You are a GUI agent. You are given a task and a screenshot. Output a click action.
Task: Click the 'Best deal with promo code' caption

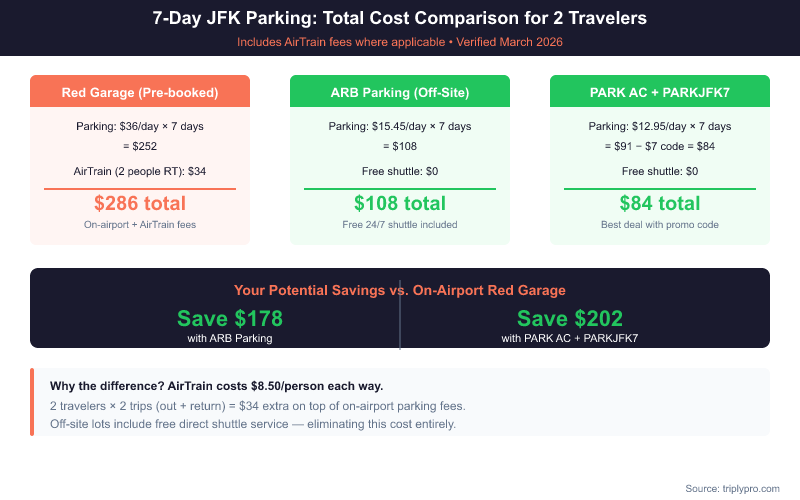(660, 225)
